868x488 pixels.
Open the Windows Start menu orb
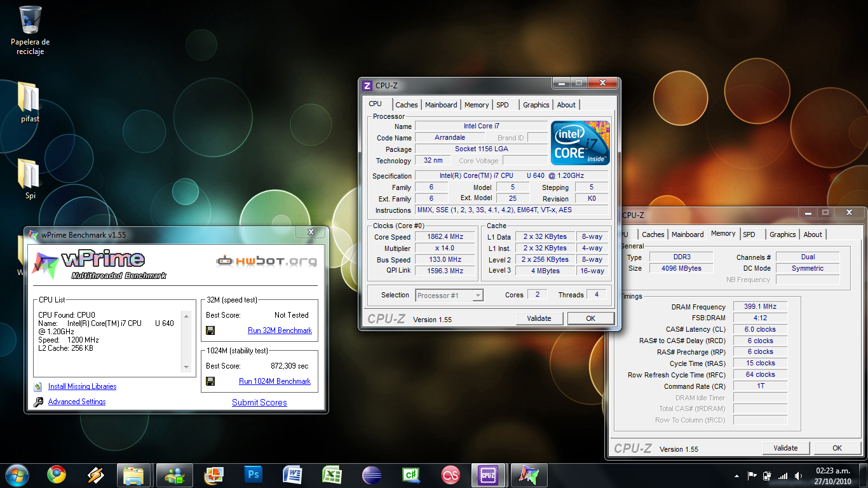17,475
